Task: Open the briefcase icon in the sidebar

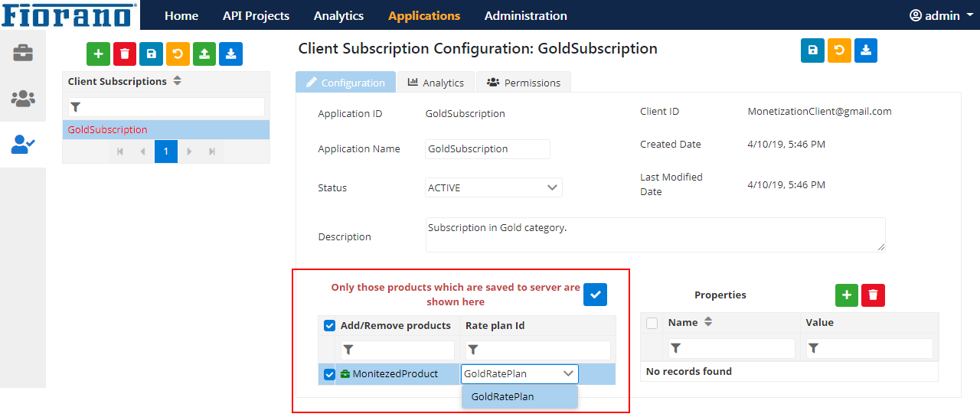Action: (x=23, y=53)
